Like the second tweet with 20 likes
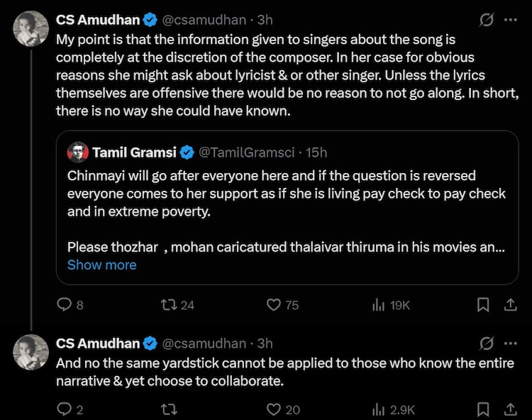The height and width of the screenshot is (420, 532). tap(274, 409)
